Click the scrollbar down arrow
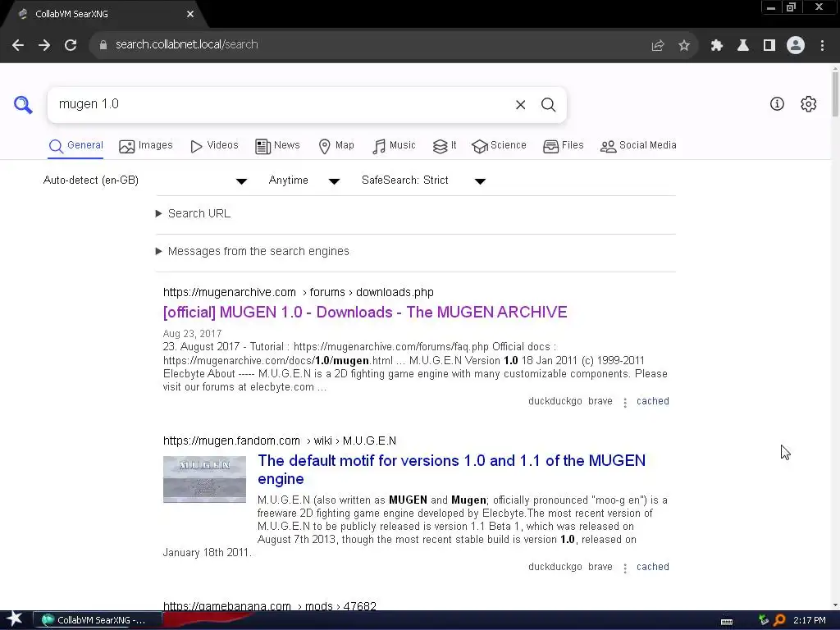The image size is (840, 630). pos(835,605)
